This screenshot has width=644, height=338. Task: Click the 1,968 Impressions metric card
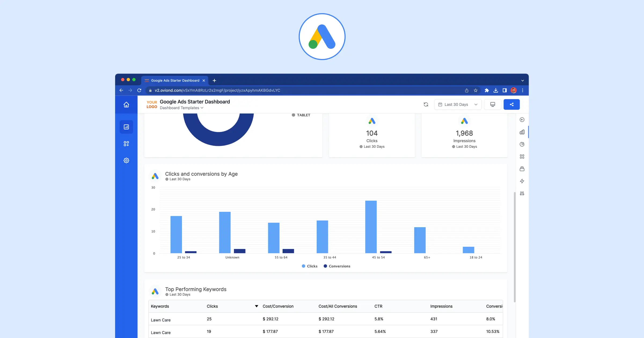coord(464,135)
